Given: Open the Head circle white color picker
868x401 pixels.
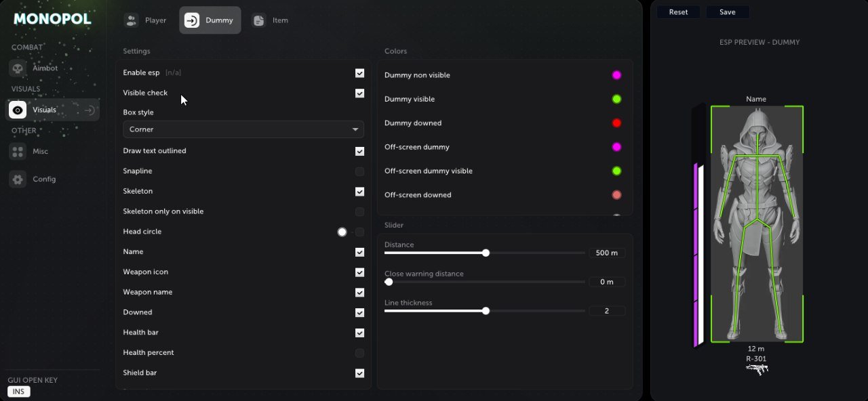Looking at the screenshot, I should click(x=342, y=232).
